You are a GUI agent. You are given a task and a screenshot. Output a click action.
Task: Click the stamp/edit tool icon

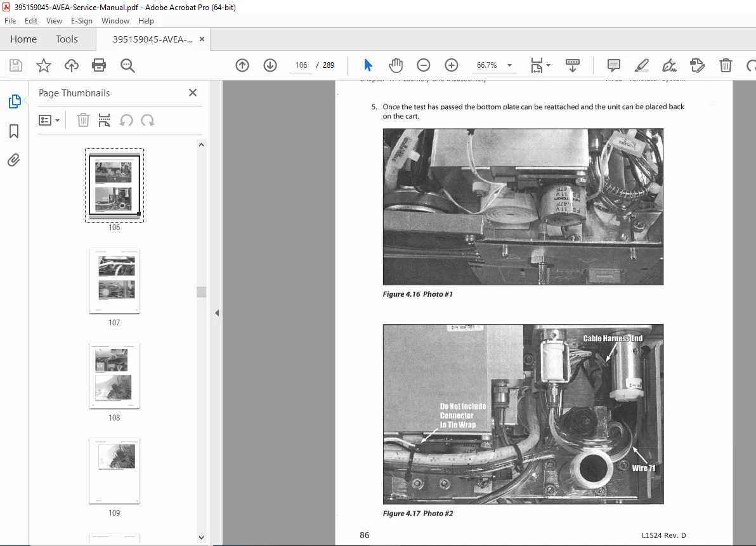click(x=697, y=65)
